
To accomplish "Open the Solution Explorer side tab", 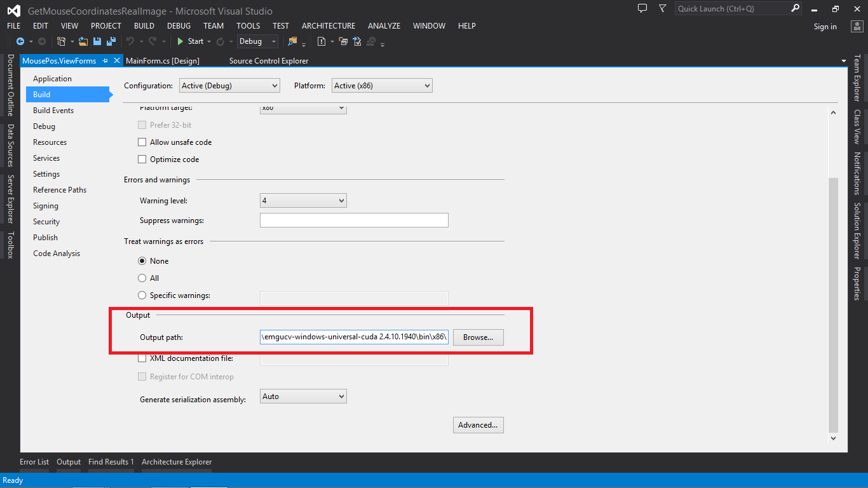I will point(857,231).
